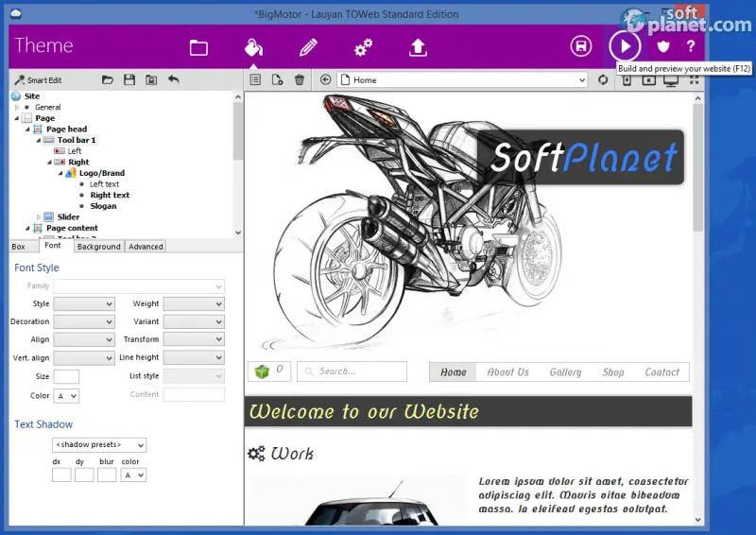Click the shadow blur input field
The image size is (756, 535).
click(x=107, y=475)
